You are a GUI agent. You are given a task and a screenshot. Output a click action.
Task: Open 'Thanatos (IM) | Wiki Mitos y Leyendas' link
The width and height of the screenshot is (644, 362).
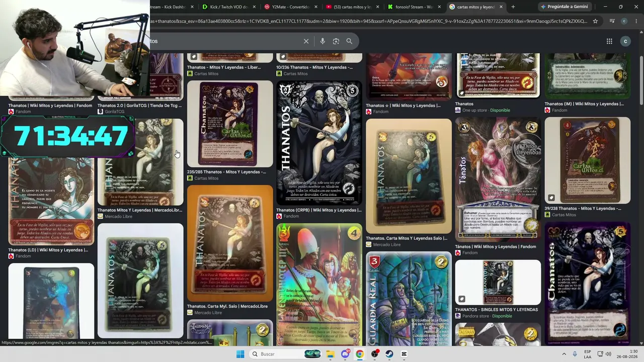pos(584,104)
